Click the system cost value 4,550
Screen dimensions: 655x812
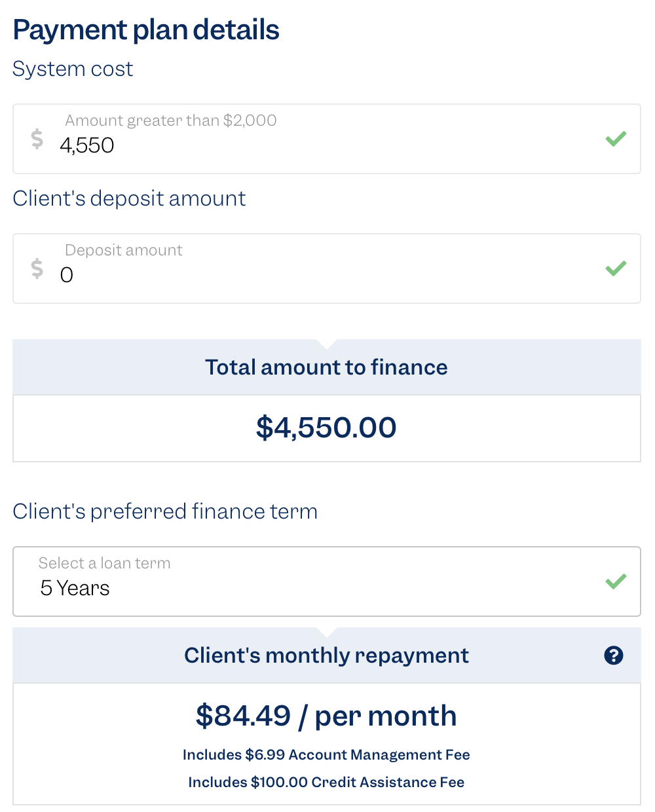[87, 145]
